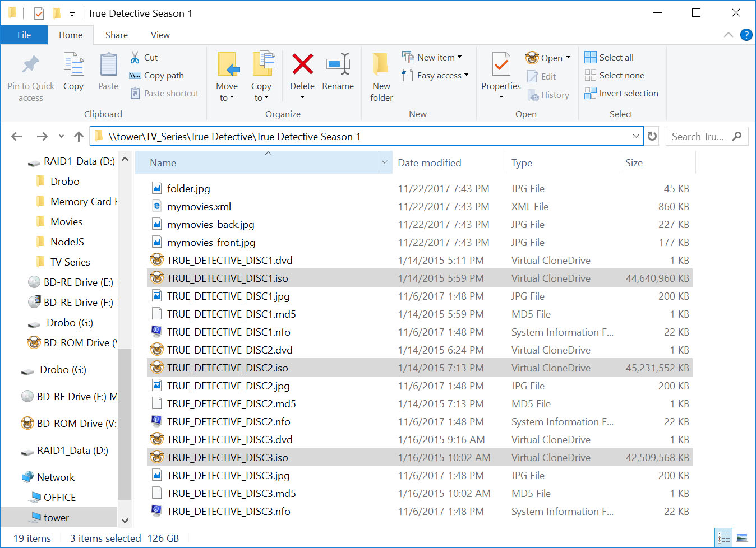
Task: Click the title bar Properties checkmark icon
Action: pyautogui.click(x=39, y=13)
